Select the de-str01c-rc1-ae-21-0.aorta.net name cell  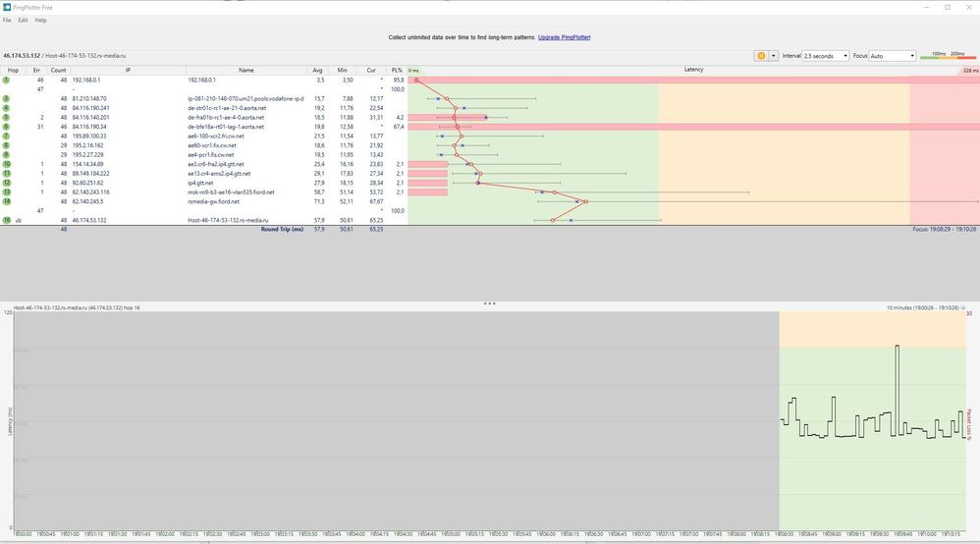click(x=227, y=108)
